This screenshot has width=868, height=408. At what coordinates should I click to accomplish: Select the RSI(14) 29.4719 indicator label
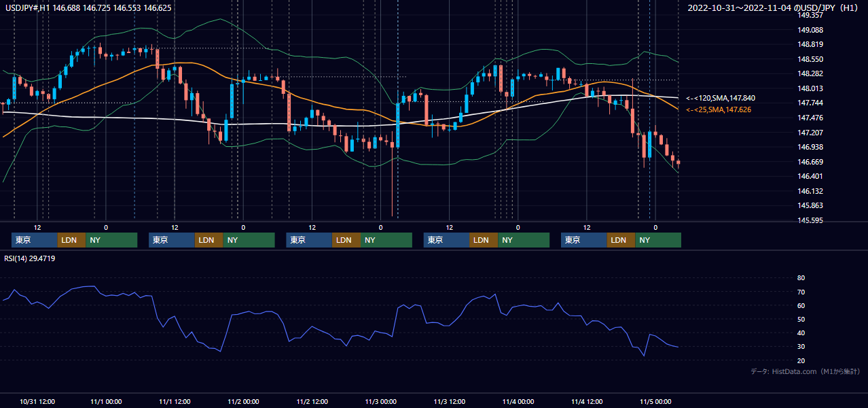[30, 258]
